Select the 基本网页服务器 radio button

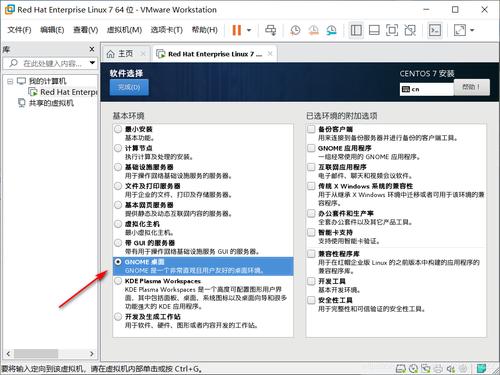pos(118,205)
